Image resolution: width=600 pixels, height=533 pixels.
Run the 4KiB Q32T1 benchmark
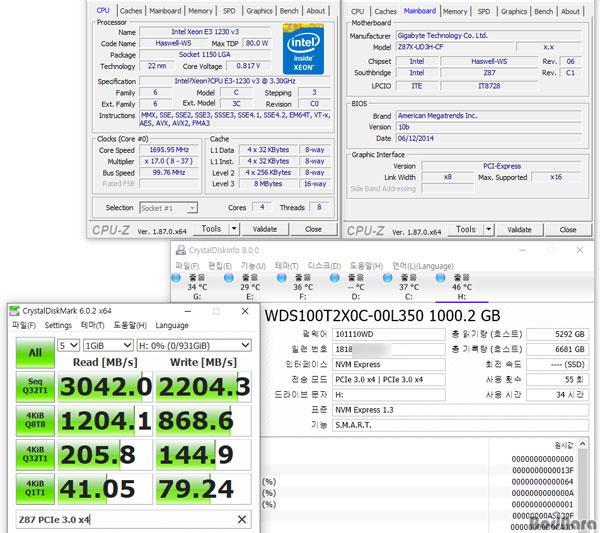(x=35, y=454)
